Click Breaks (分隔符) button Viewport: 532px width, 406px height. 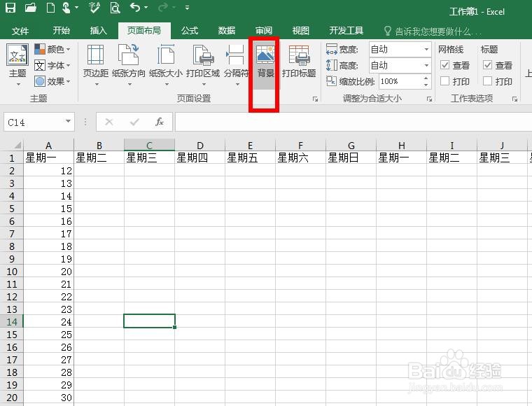pos(236,64)
